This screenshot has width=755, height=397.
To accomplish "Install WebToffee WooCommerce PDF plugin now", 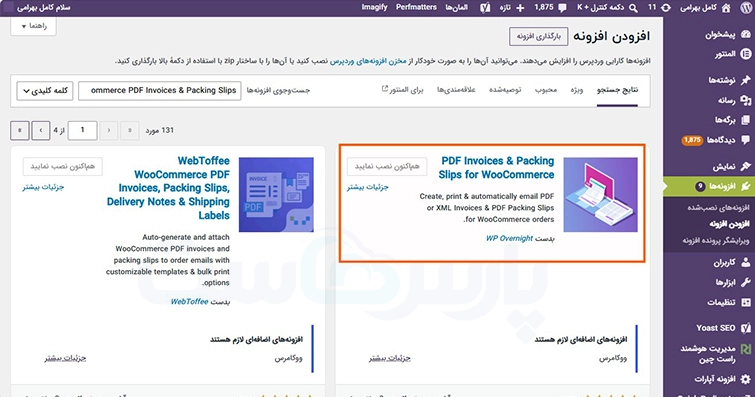I will 63,166.
